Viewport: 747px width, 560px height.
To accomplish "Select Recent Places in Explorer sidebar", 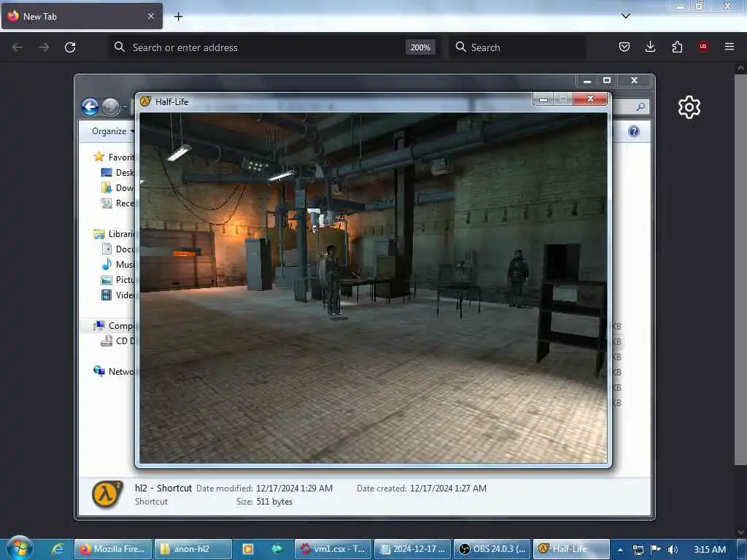I will point(118,203).
